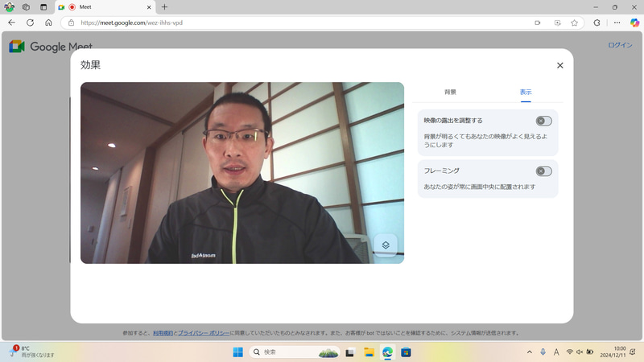
Task: Switch to the 背景 tab
Action: coord(450,92)
